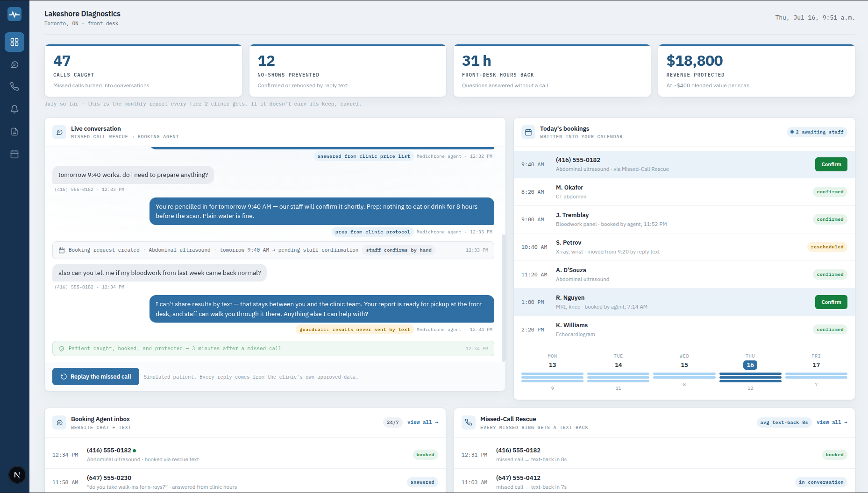The height and width of the screenshot is (493, 868).
Task: Open A. D'Souza's Abdominal ultrasound booking
Action: click(684, 275)
